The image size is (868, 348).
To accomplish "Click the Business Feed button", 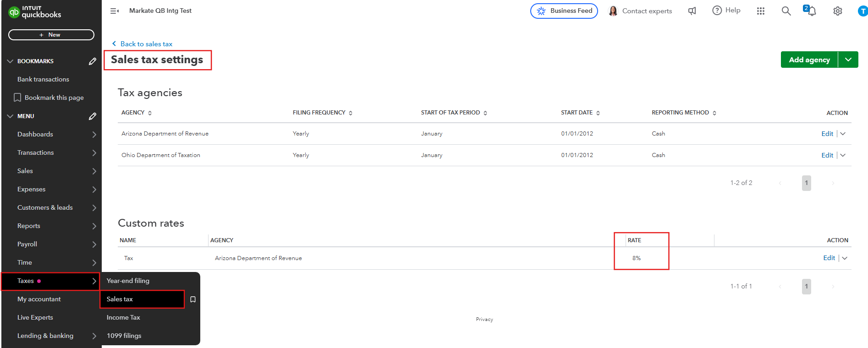I will (564, 11).
